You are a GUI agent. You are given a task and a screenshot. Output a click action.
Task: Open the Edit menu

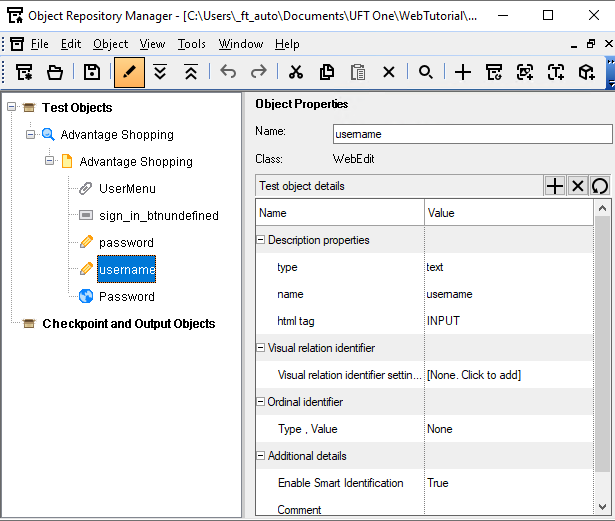(71, 44)
